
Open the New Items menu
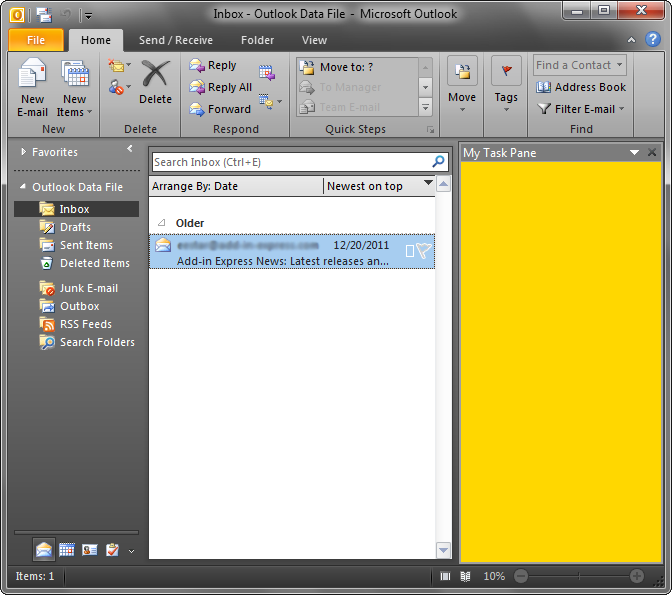[75, 88]
